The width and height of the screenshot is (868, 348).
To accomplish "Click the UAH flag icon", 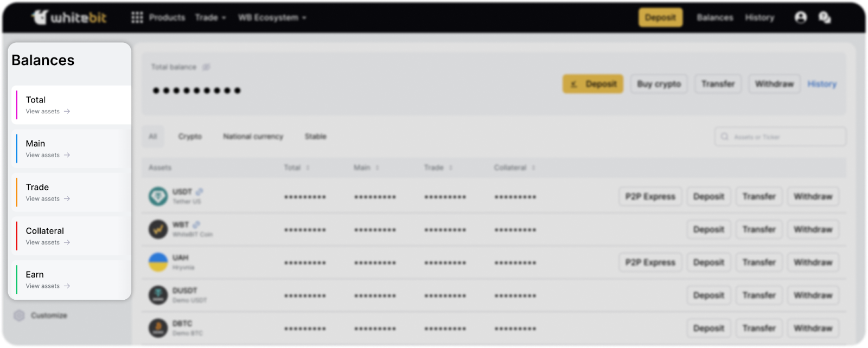I will 158,262.
